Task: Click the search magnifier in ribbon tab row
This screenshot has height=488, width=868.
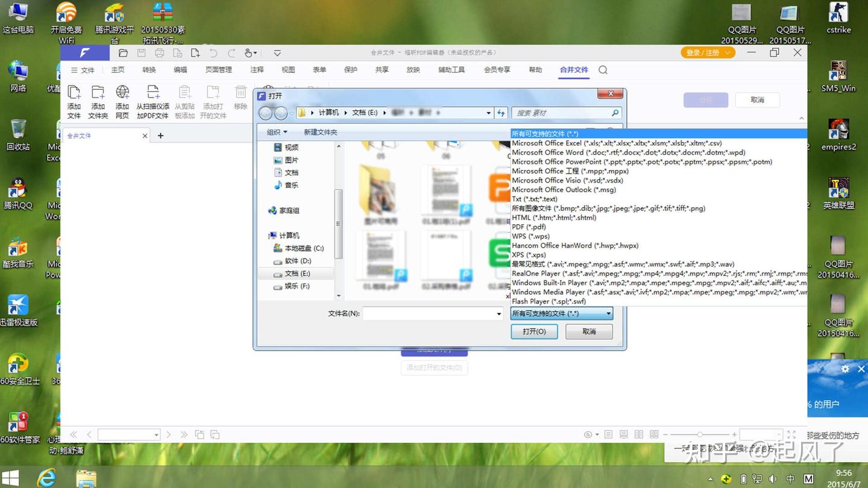Action: [603, 70]
